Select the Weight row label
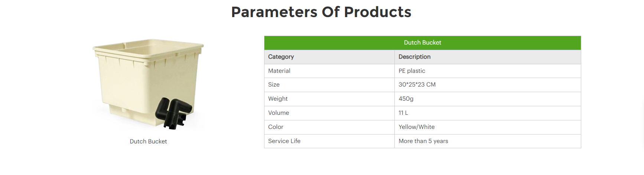This screenshot has width=644, height=175. (x=278, y=99)
